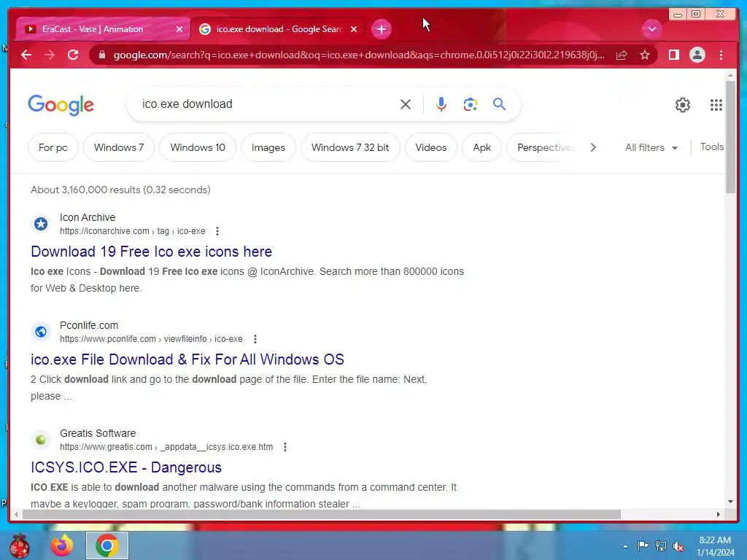Go back to the previous page
This screenshot has height=560, width=747.
[x=26, y=55]
